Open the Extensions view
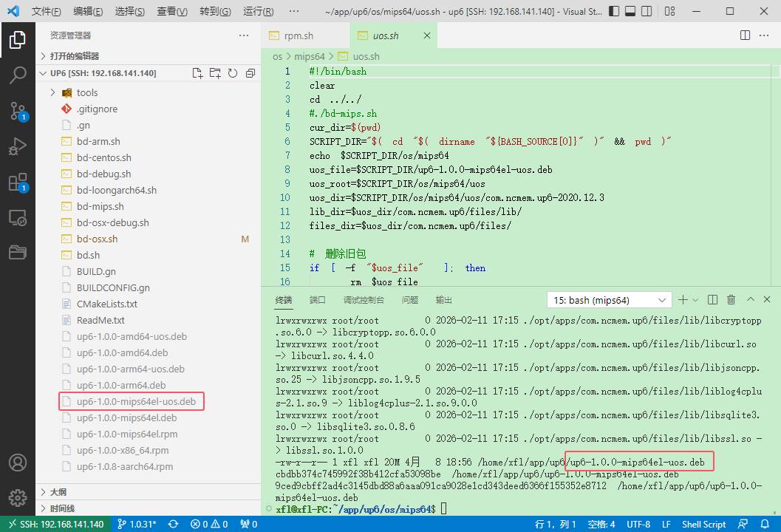 pos(18,183)
